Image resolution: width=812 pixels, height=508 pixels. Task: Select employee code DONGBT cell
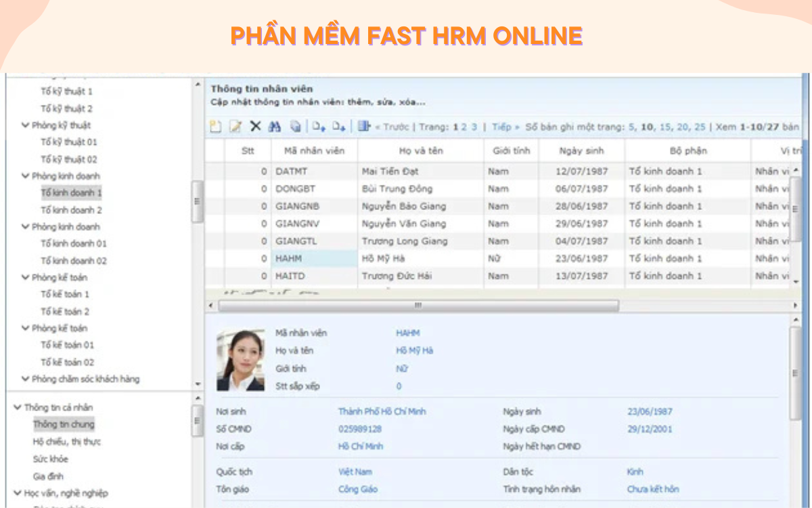[315, 189]
